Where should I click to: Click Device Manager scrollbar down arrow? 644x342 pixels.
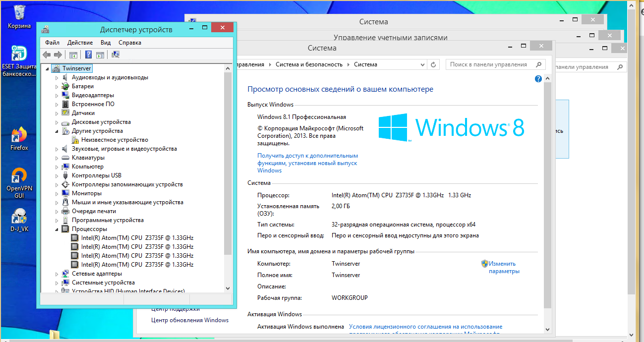click(228, 288)
